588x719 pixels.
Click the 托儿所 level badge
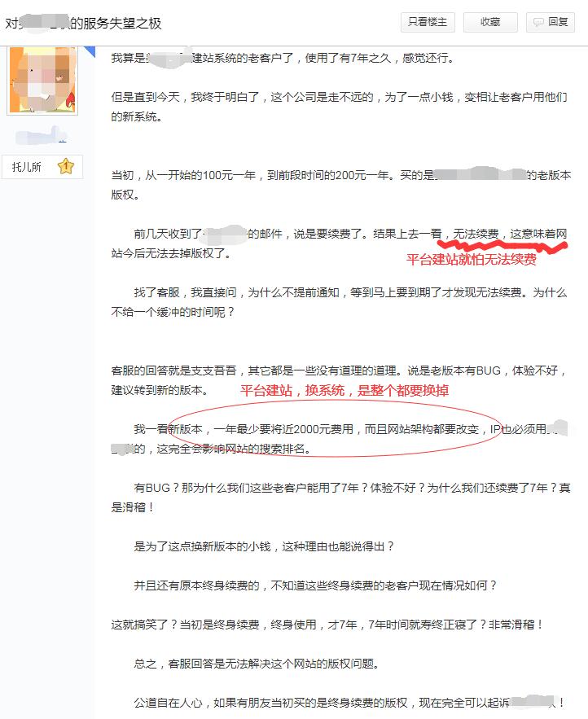[42, 166]
